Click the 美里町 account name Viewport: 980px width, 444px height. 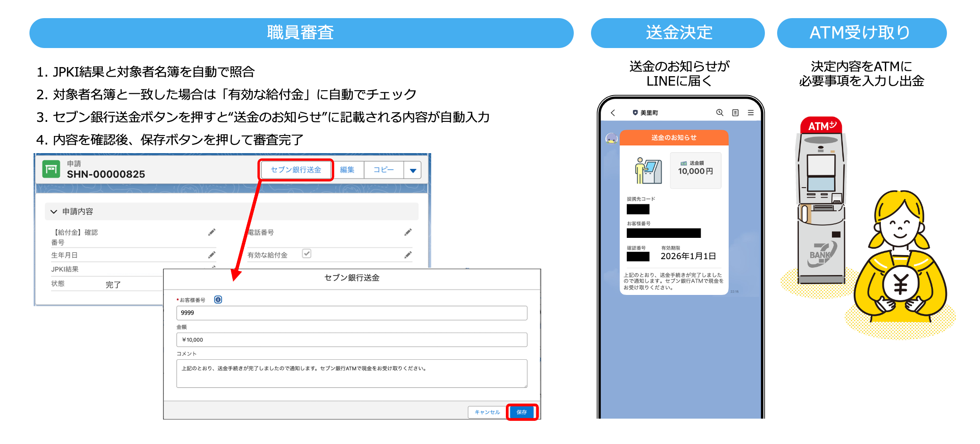[649, 113]
